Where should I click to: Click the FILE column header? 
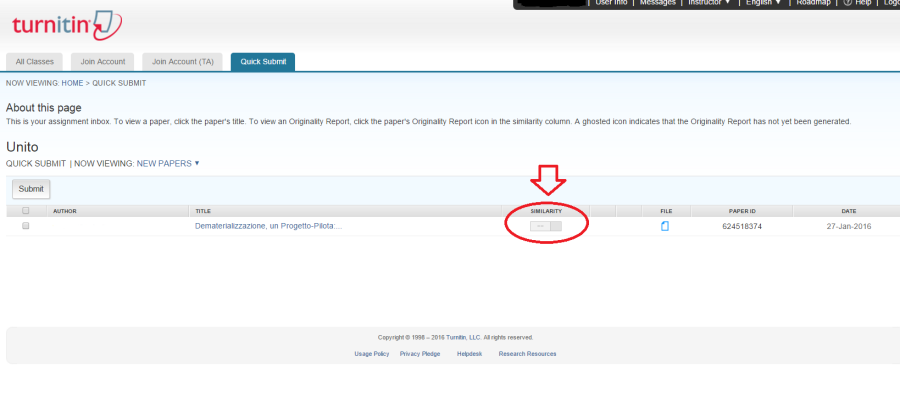point(666,211)
